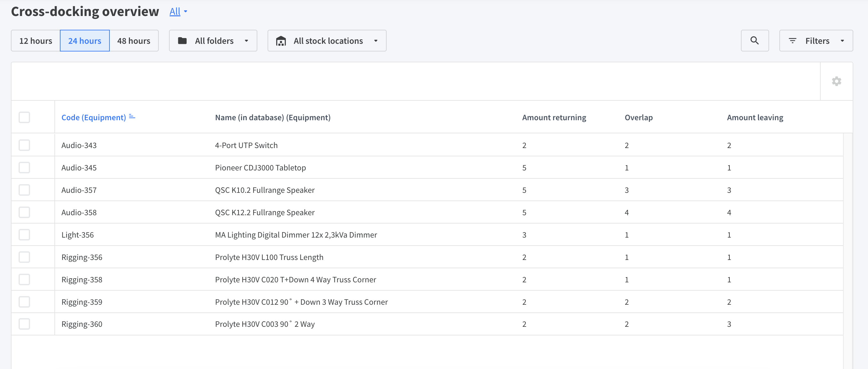Select the 24 hours tab
Image resolution: width=868 pixels, height=369 pixels.
[x=84, y=41]
